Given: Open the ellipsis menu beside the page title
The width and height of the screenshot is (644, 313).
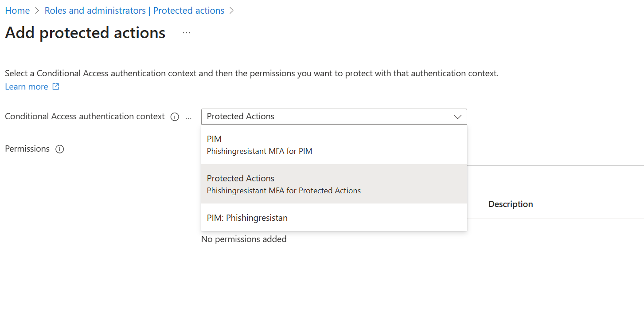Looking at the screenshot, I should [x=187, y=33].
